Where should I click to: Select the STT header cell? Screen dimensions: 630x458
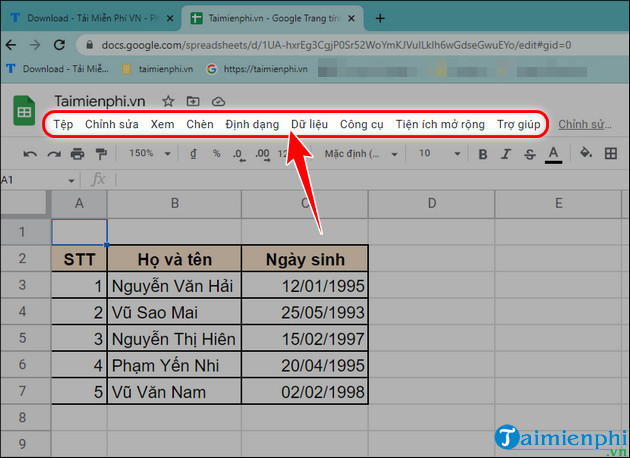click(x=79, y=259)
